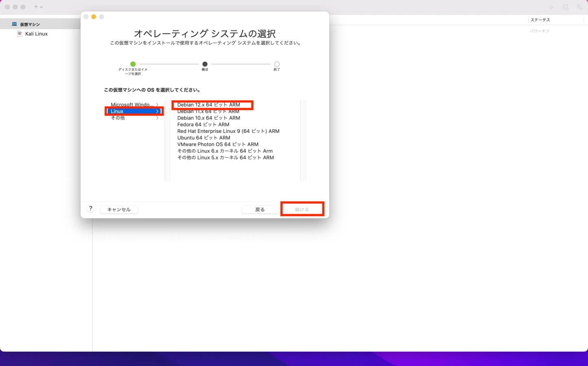Viewport: 588px width, 366px height.
Task: Choose Fedora 64 ビット ARM
Action: click(x=203, y=124)
